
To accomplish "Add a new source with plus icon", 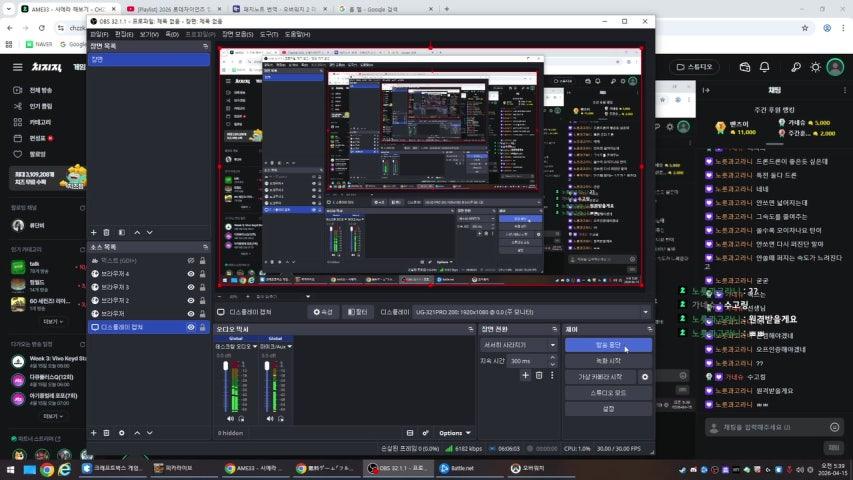I will (94, 433).
